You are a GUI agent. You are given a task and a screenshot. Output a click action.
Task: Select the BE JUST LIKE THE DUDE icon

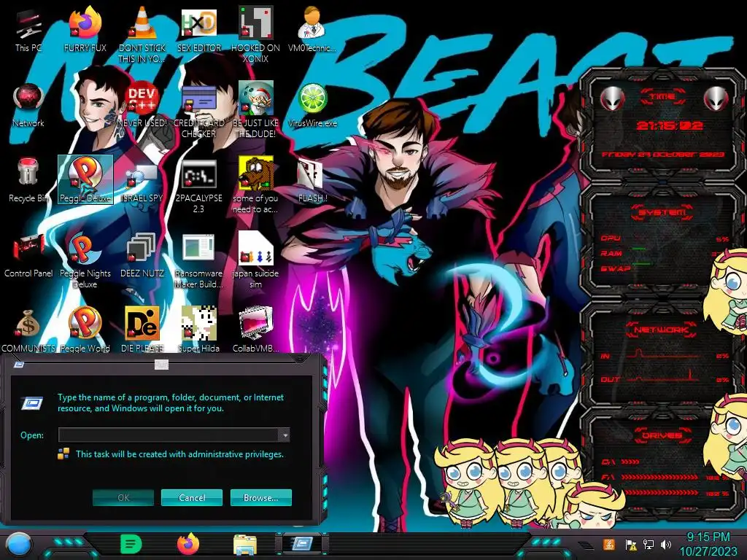(256, 111)
